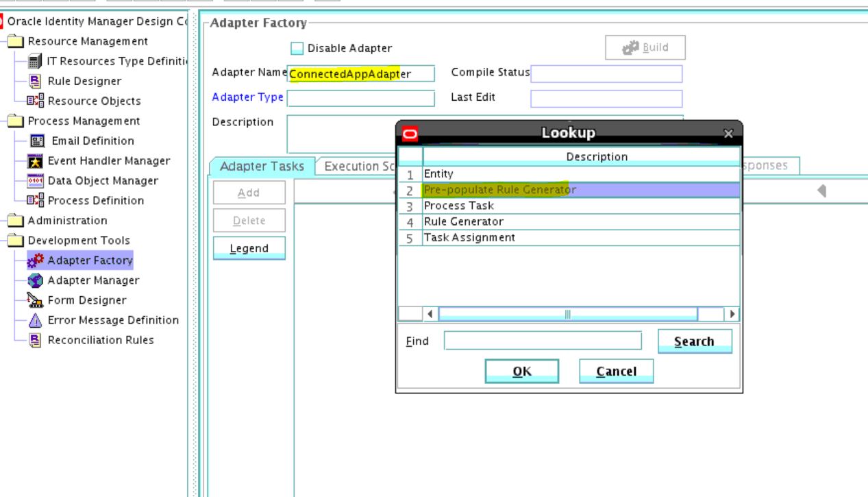Viewport: 868px width, 497px height.
Task: Click the gray left arrow in tasks panel
Action: (x=821, y=191)
